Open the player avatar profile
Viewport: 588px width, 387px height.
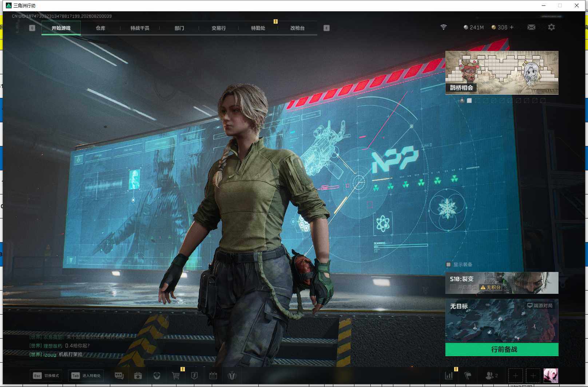(551, 376)
